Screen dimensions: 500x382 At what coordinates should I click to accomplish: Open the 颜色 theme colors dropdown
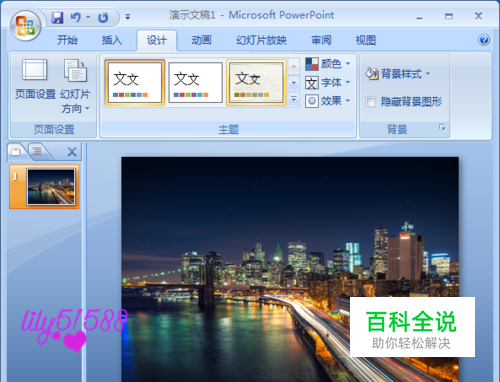click(x=328, y=64)
